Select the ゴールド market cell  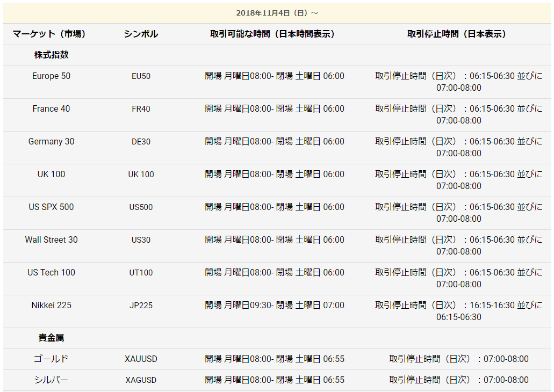coord(51,359)
